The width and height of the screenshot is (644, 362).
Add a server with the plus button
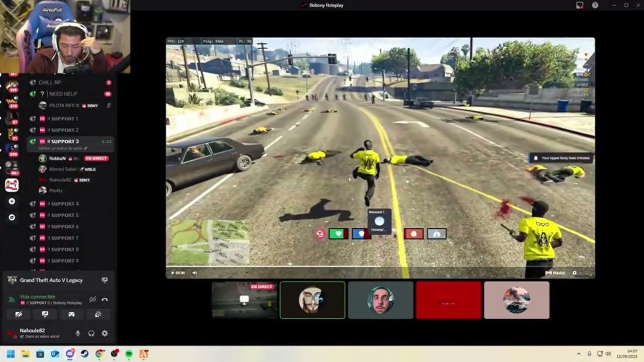click(x=12, y=201)
